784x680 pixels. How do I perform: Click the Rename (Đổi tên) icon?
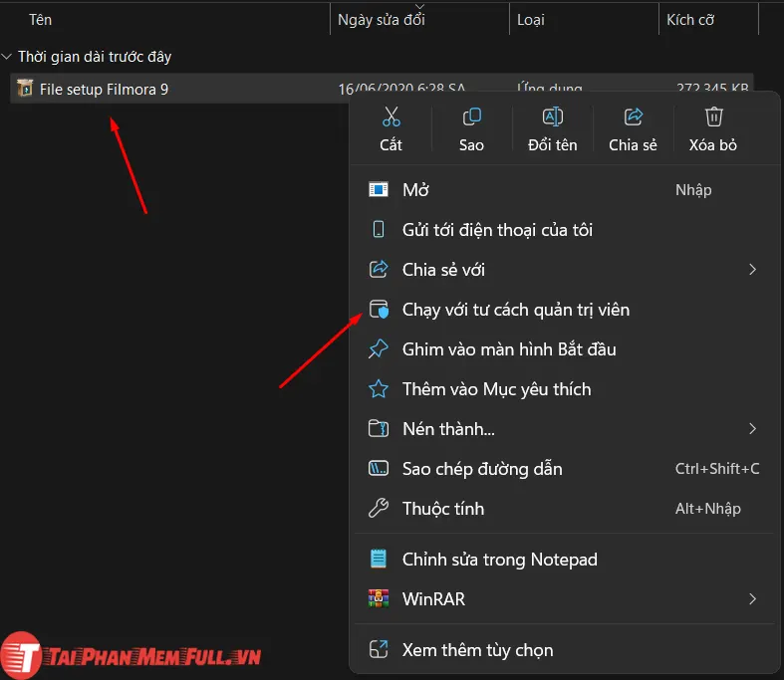tap(553, 116)
